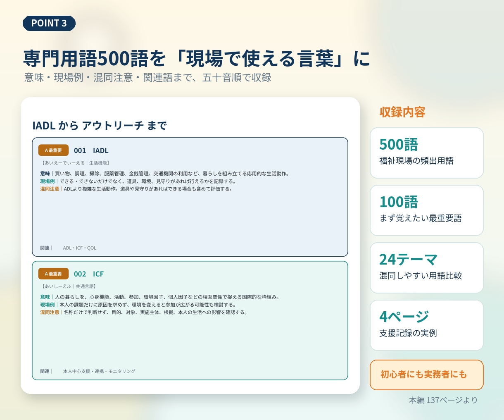This screenshot has width=504, height=420.
Task: Click the 混同注意 line of the IADL entry
Action: tap(137, 189)
